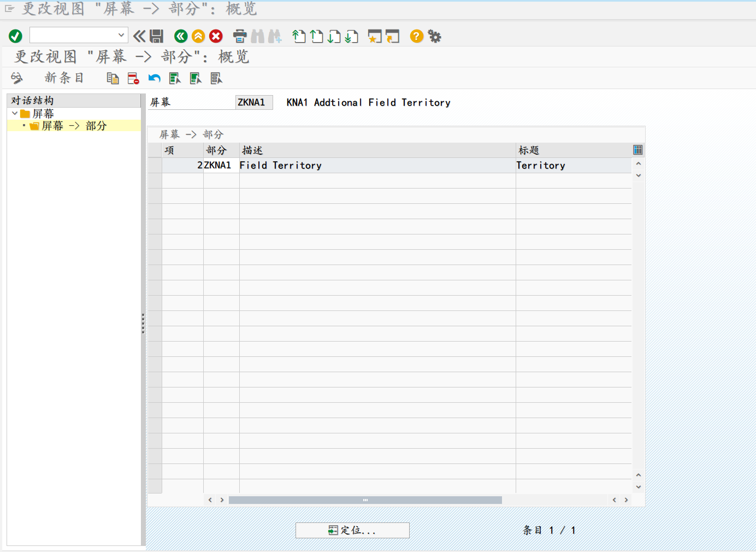Open the table column settings icon
This screenshot has width=756, height=552.
(x=637, y=150)
